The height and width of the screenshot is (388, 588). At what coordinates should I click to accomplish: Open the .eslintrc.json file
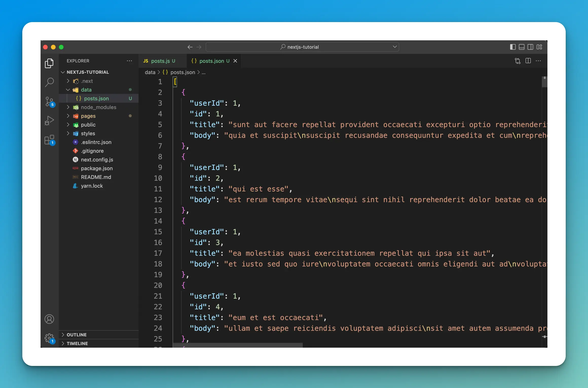99,142
